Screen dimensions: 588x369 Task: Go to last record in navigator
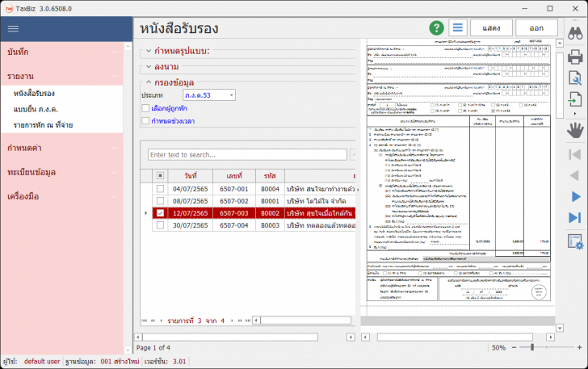(x=248, y=321)
